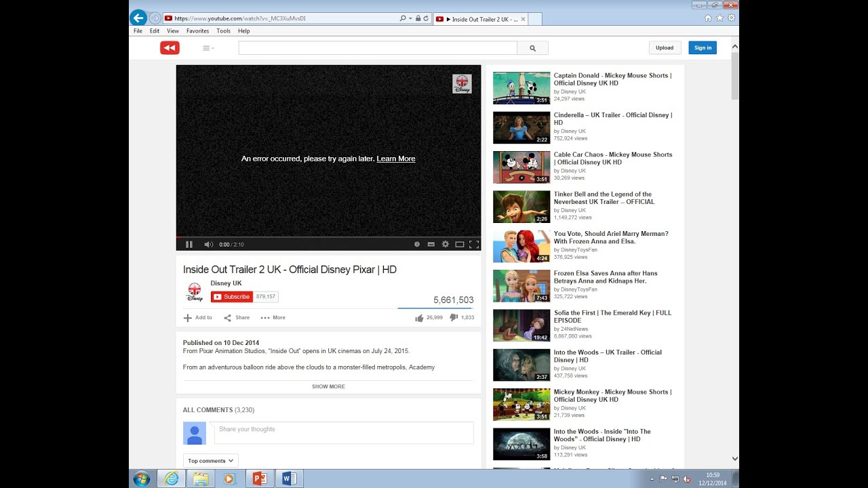The image size is (868, 488).
Task: Open File Explorer folder in taskbar
Action: pyautogui.click(x=201, y=479)
